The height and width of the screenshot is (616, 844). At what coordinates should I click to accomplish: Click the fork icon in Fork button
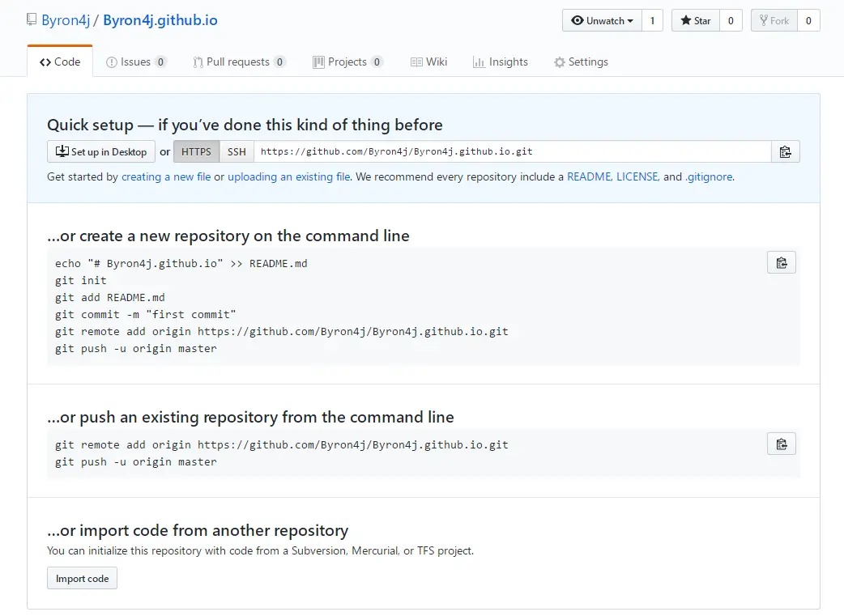click(x=763, y=20)
